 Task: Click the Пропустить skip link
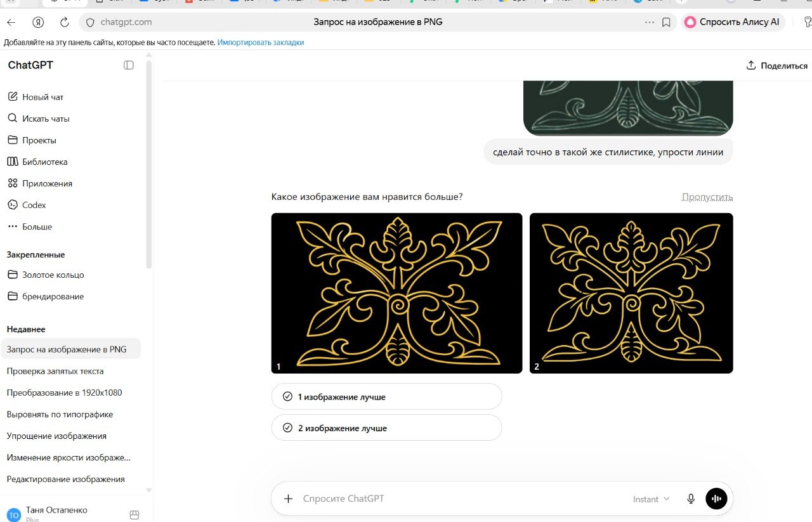coord(707,197)
